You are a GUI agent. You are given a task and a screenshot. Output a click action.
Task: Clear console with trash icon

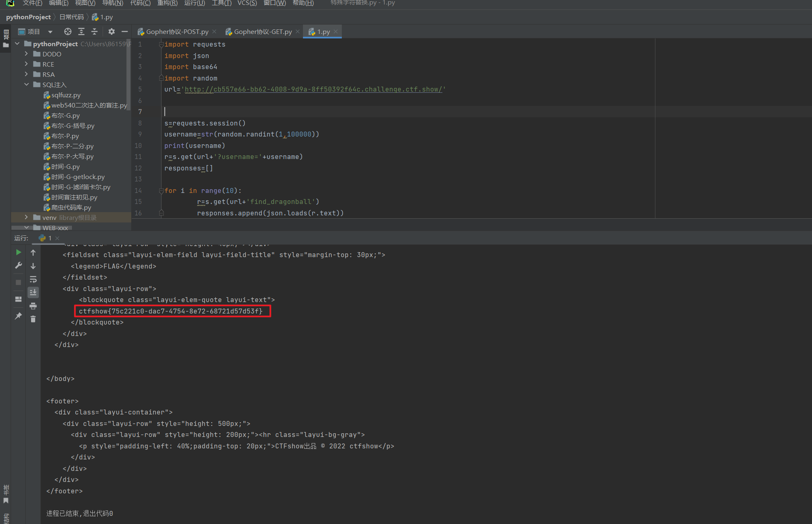[33, 319]
